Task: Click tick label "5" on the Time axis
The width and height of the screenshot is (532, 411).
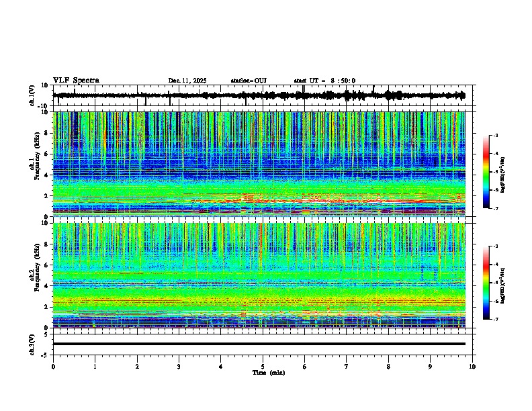Action: tap(263, 367)
